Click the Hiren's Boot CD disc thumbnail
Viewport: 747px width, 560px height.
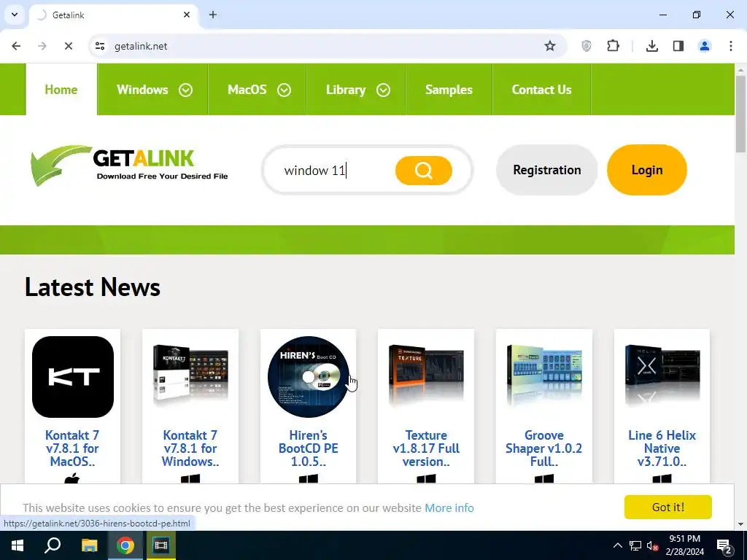pos(309,377)
